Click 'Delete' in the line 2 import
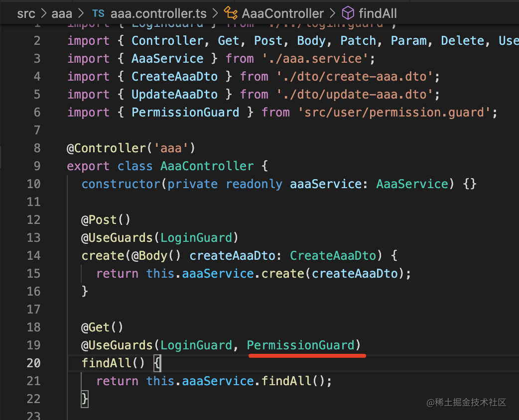Image resolution: width=519 pixels, height=420 pixels. point(463,41)
